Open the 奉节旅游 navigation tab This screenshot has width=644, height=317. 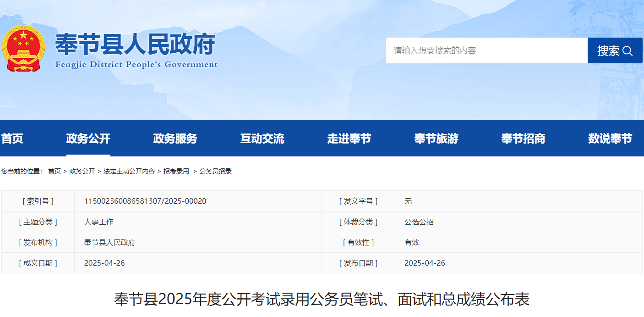436,139
